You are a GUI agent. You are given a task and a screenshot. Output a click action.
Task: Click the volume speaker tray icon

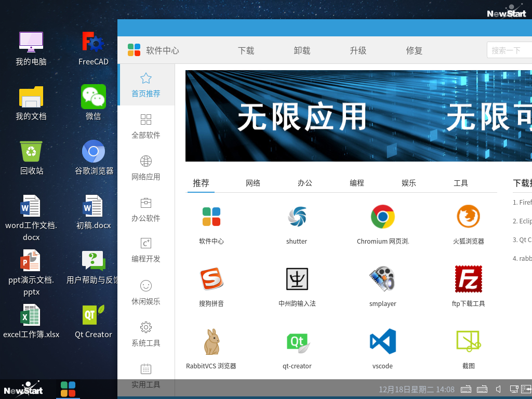tap(498, 389)
